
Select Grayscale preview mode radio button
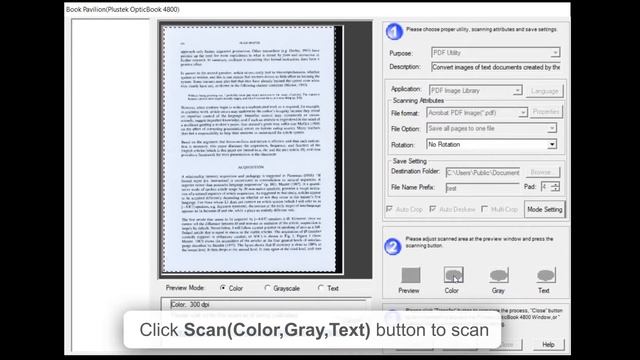point(267,288)
